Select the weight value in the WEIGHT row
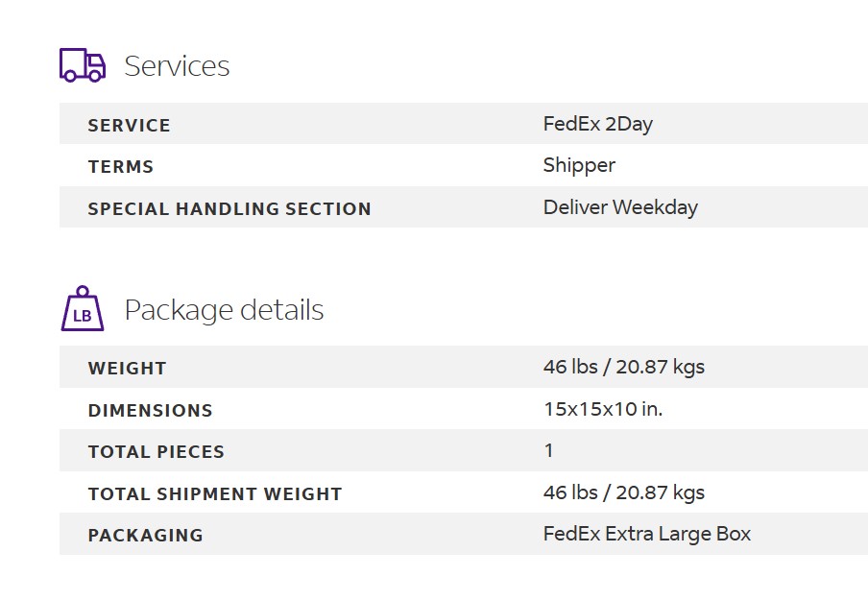This screenshot has width=868, height=600. click(624, 367)
